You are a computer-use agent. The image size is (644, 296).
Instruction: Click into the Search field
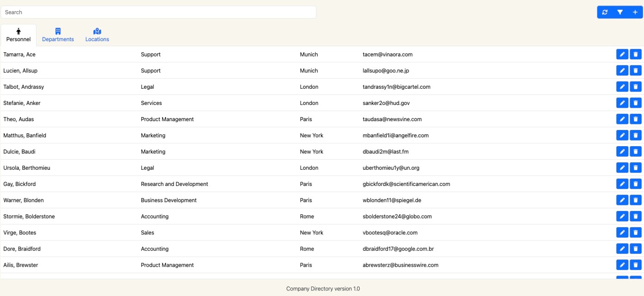(x=158, y=12)
